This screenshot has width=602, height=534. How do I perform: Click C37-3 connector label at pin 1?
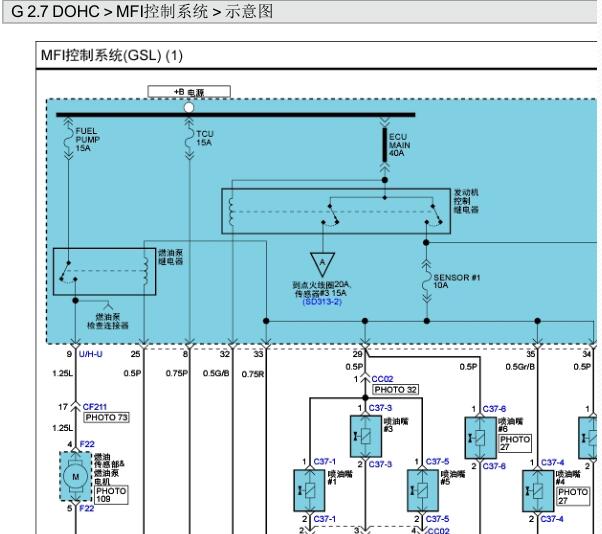380,408
